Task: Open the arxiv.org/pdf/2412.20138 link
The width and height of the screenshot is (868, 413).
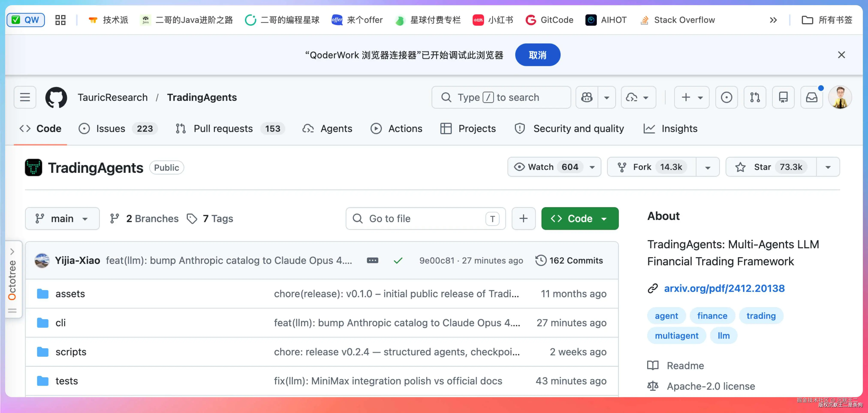Action: [724, 288]
